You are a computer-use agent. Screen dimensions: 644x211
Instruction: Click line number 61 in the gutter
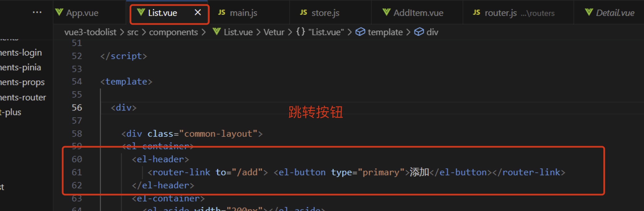[x=77, y=172]
